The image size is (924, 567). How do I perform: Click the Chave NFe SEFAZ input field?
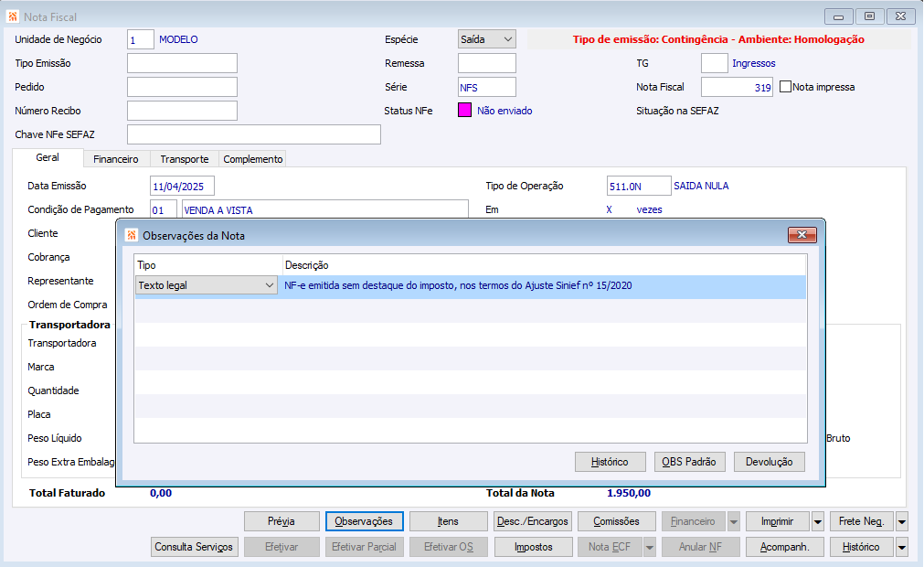(254, 134)
